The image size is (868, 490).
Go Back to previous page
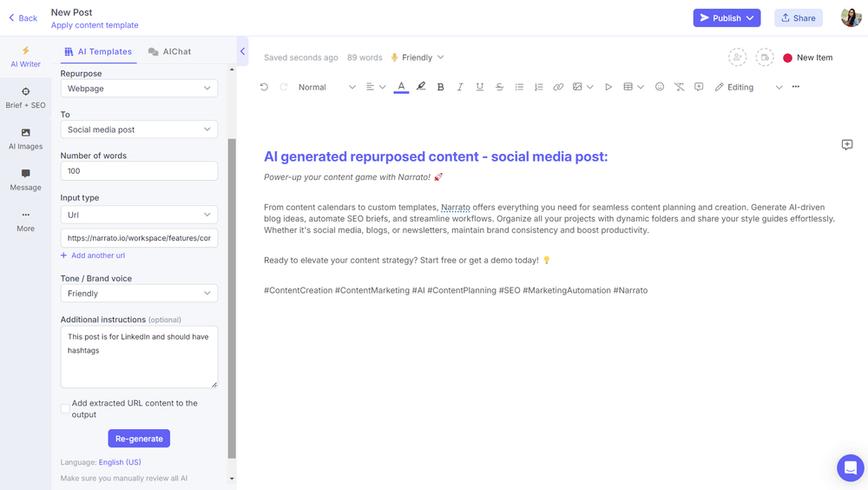pos(23,17)
